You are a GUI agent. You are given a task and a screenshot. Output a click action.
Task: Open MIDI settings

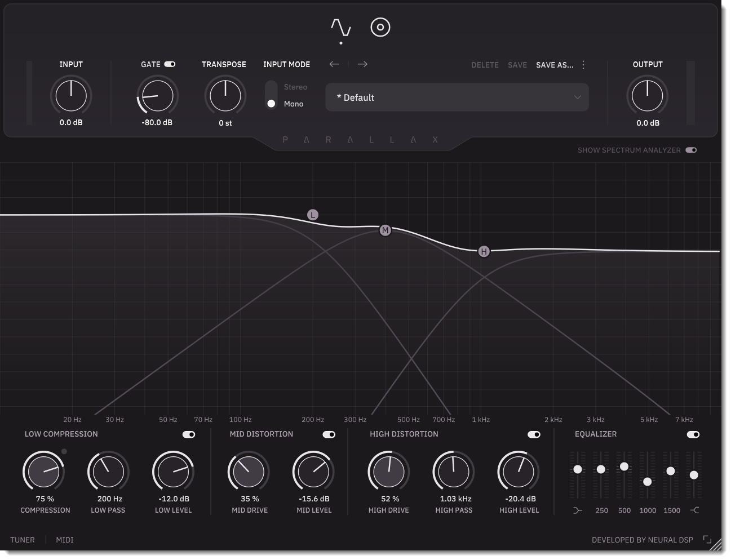click(x=65, y=540)
